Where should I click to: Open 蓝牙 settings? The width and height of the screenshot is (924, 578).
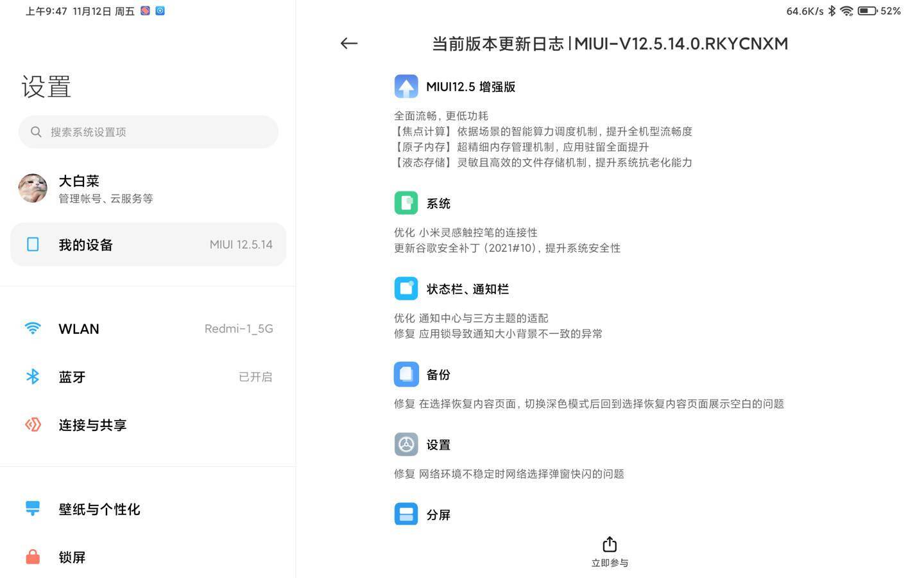click(148, 376)
